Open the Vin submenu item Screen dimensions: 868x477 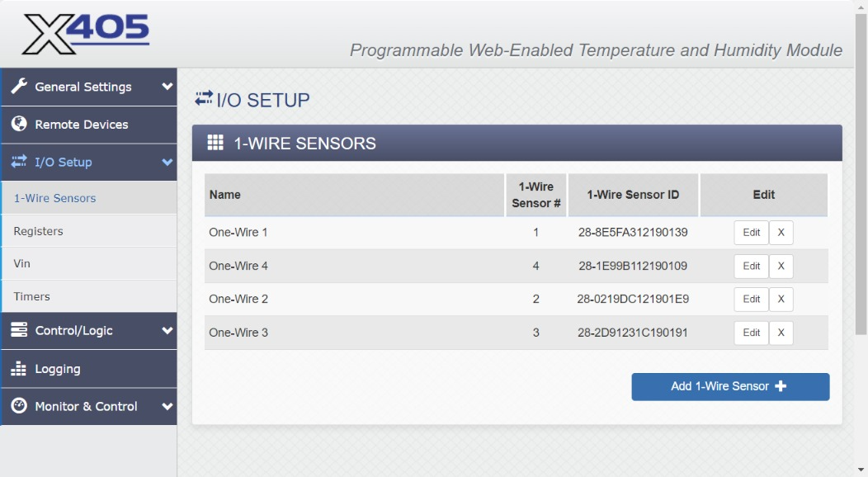click(x=22, y=264)
